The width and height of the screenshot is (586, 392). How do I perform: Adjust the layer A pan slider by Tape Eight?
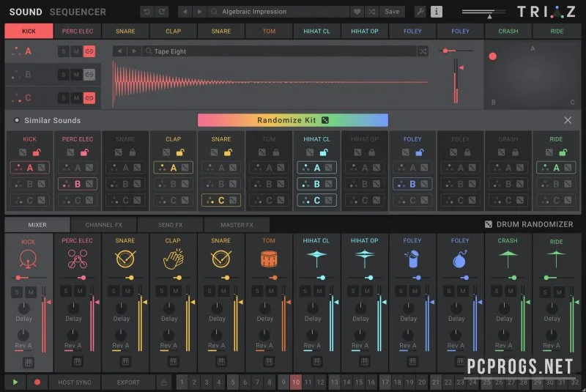tap(456, 51)
